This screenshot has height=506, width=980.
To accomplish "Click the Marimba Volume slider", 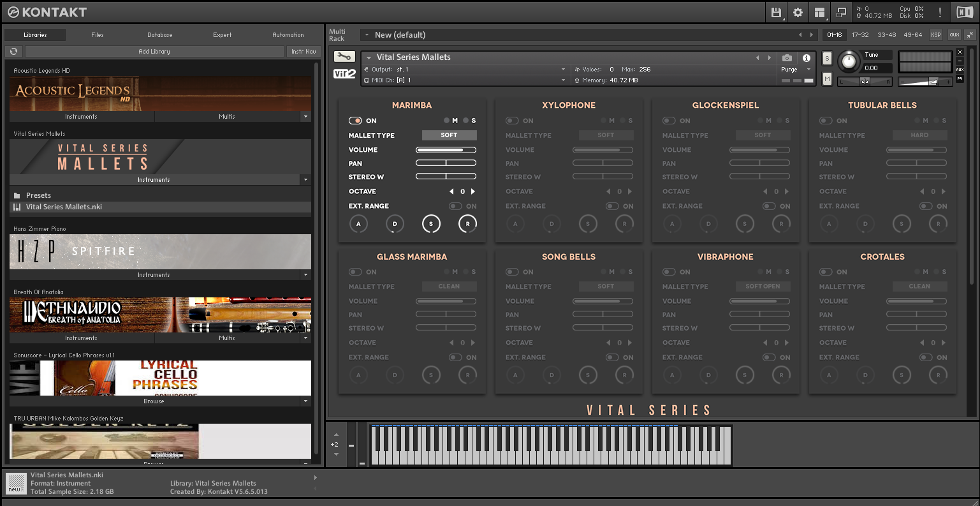I will coord(446,150).
